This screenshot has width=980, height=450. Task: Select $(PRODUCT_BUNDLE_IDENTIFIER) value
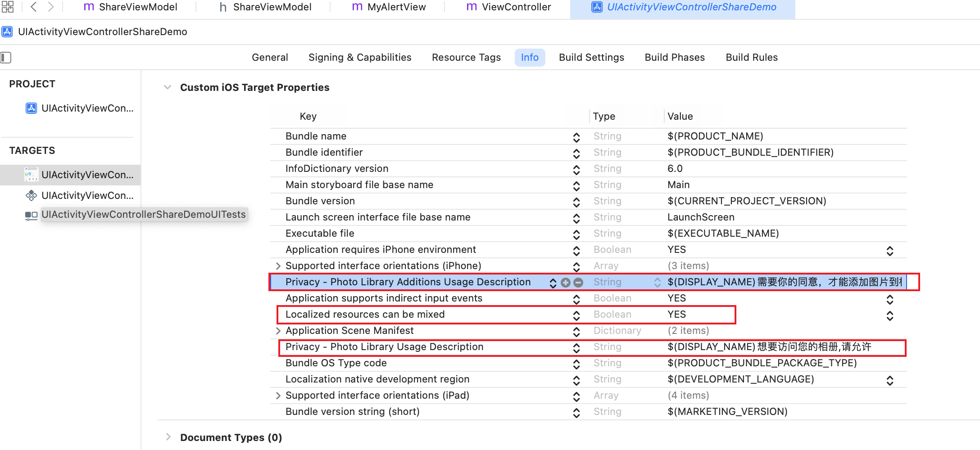(x=750, y=153)
